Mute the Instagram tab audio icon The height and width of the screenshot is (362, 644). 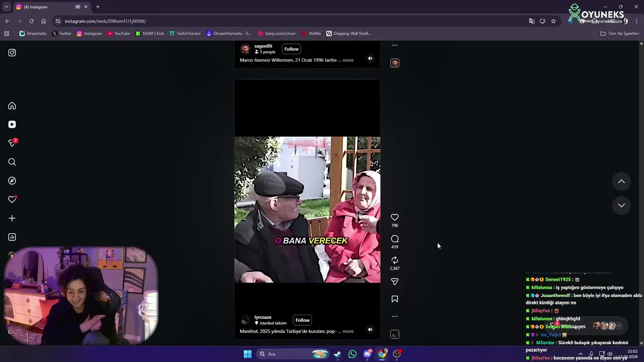click(x=77, y=7)
